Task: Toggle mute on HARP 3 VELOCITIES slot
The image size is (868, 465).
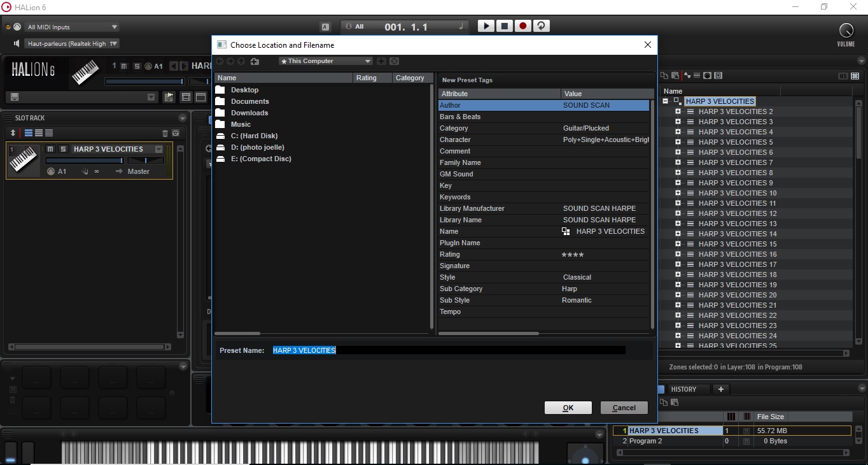Action: pyautogui.click(x=50, y=149)
